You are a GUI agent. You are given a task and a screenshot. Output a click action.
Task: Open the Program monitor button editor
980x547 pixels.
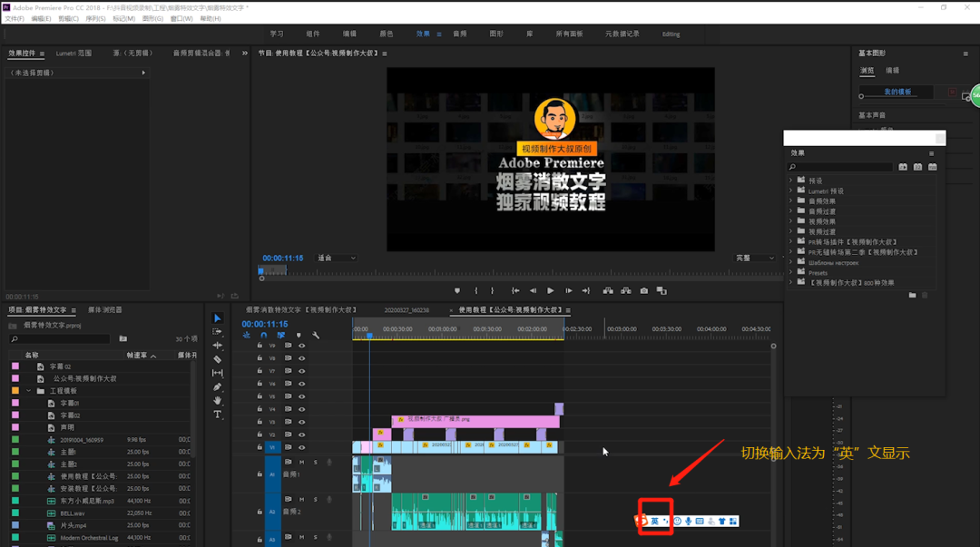click(x=661, y=290)
